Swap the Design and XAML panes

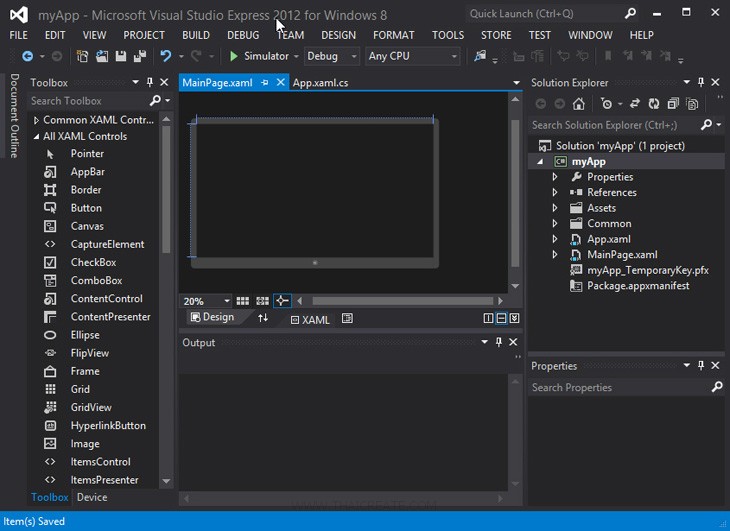pos(263,318)
